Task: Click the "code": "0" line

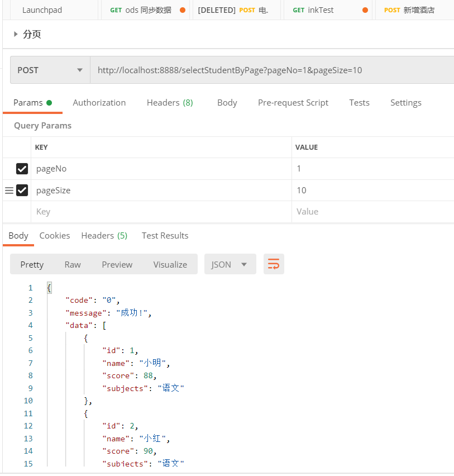Action: [93, 300]
